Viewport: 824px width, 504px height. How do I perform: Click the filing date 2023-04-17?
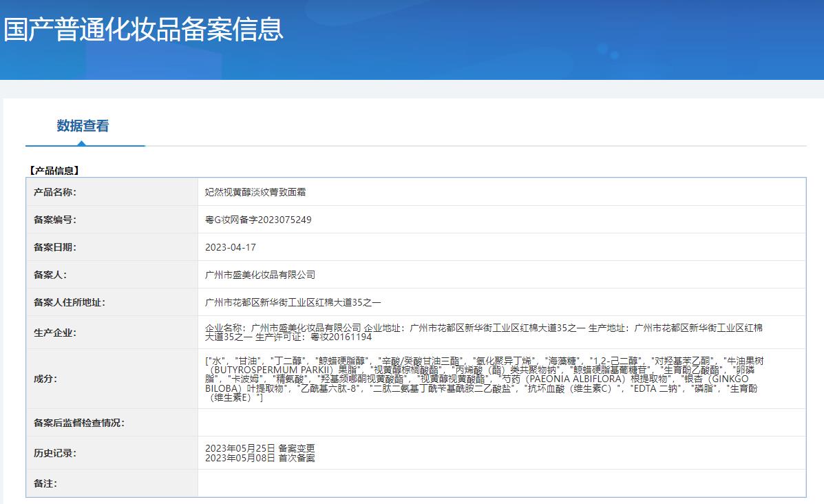pyautogui.click(x=231, y=247)
